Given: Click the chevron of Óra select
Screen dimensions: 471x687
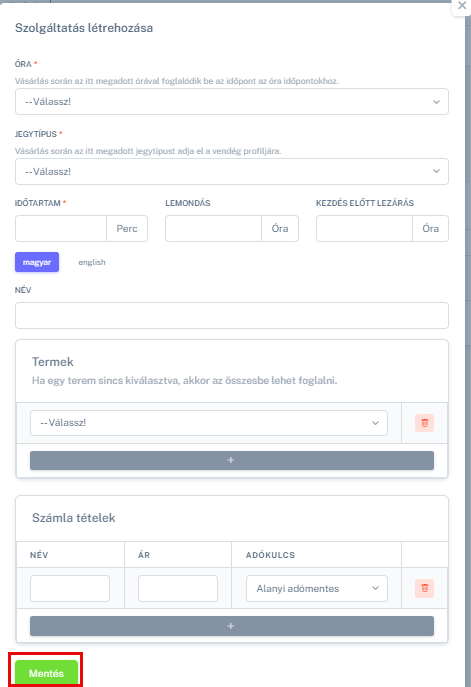Looking at the screenshot, I should (x=436, y=102).
